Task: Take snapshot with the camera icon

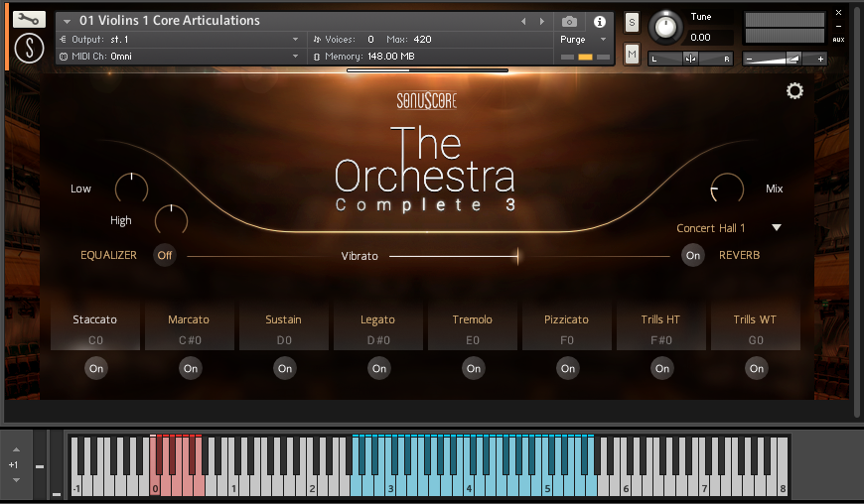Action: pyautogui.click(x=569, y=22)
